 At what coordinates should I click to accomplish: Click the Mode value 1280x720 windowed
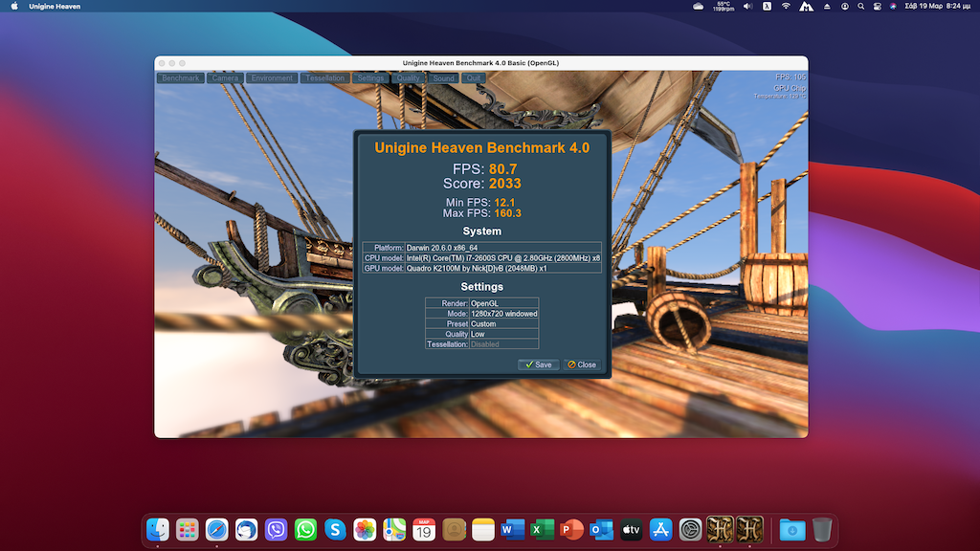pyautogui.click(x=503, y=314)
